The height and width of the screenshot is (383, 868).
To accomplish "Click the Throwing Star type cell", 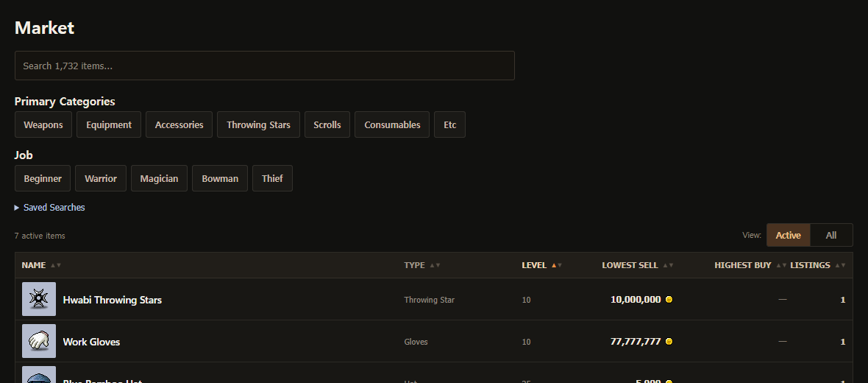I will pyautogui.click(x=429, y=300).
